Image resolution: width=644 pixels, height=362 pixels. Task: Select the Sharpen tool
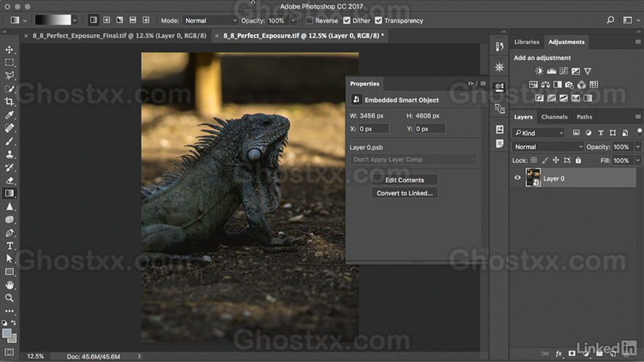[x=9, y=206]
